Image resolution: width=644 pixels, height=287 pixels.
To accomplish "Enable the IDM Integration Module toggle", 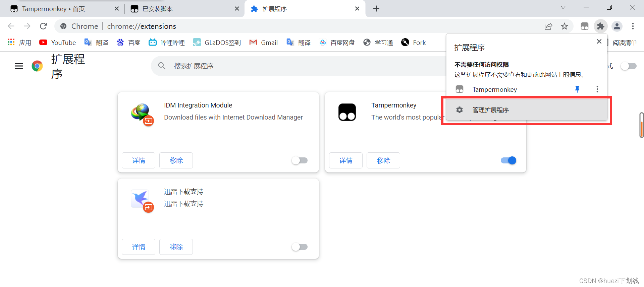I will point(300,160).
